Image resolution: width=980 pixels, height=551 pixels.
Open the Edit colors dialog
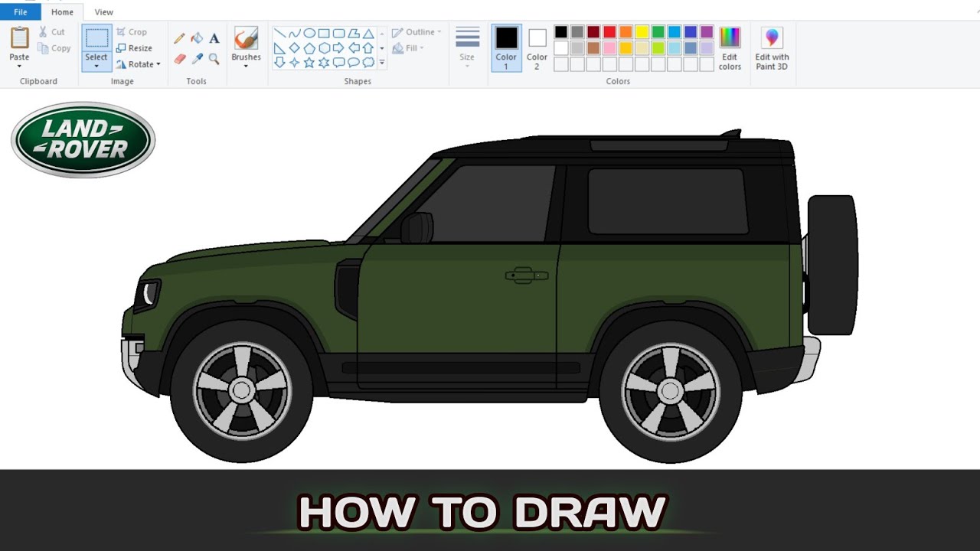pos(730,48)
